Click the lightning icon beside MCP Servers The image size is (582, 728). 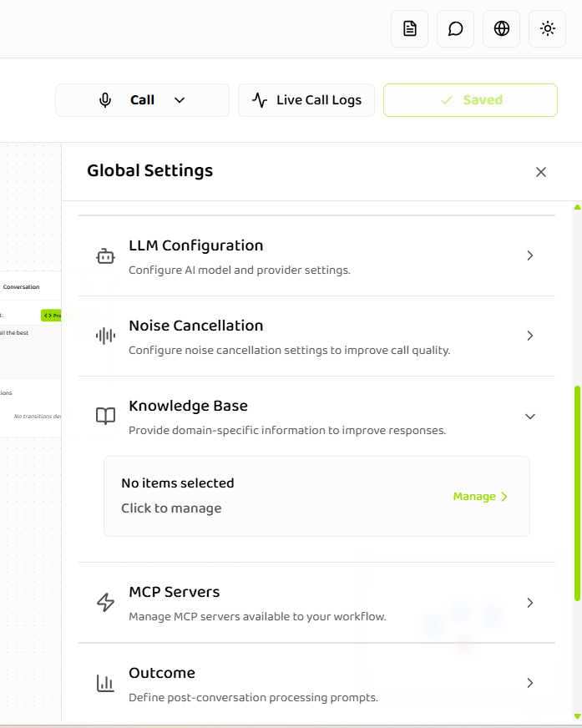(105, 602)
